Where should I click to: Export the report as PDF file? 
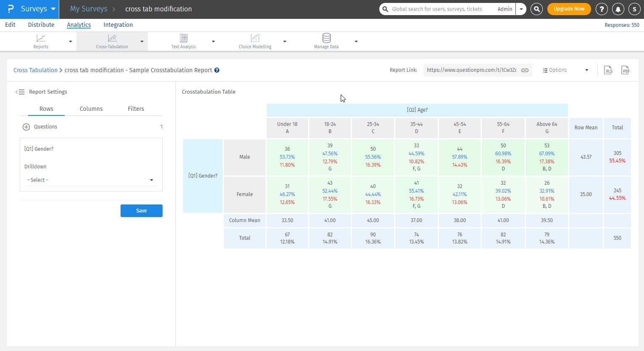[x=626, y=70]
